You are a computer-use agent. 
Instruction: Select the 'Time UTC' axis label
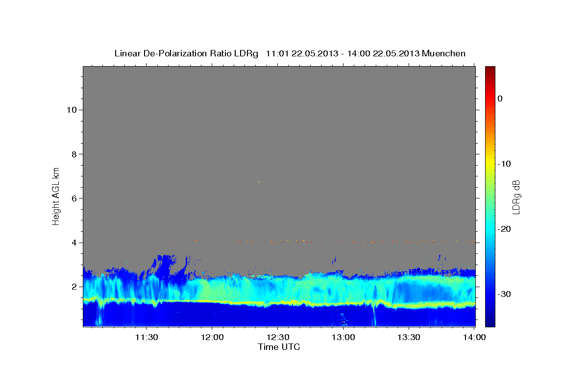pyautogui.click(x=279, y=347)
